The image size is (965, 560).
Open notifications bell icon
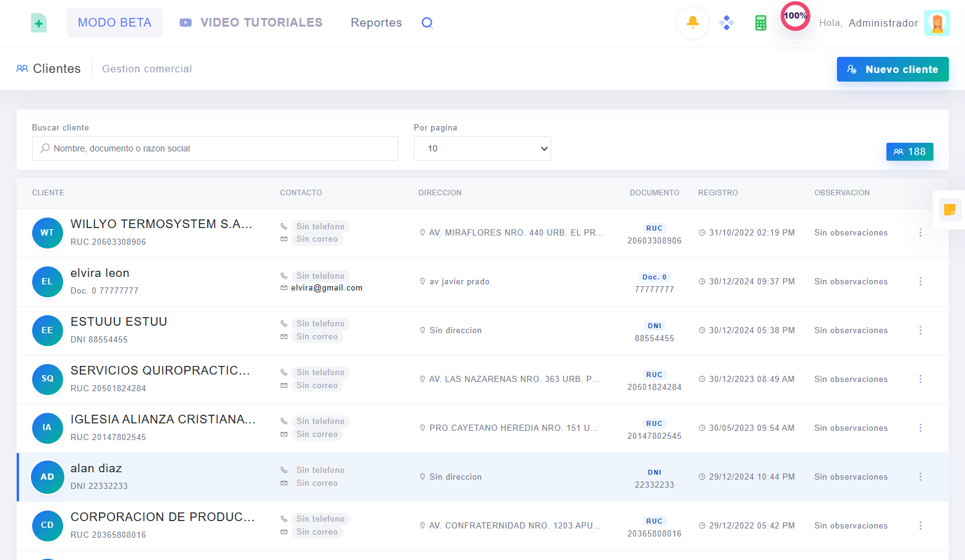pos(693,23)
